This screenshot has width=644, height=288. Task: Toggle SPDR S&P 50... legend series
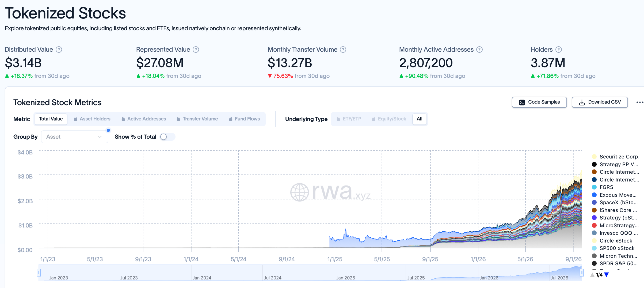[x=615, y=263]
